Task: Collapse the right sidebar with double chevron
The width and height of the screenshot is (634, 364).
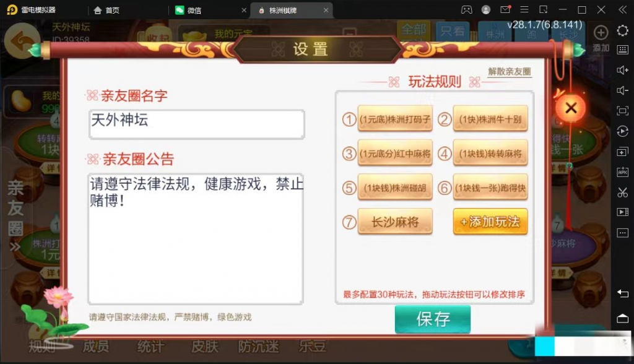Action: point(622,10)
